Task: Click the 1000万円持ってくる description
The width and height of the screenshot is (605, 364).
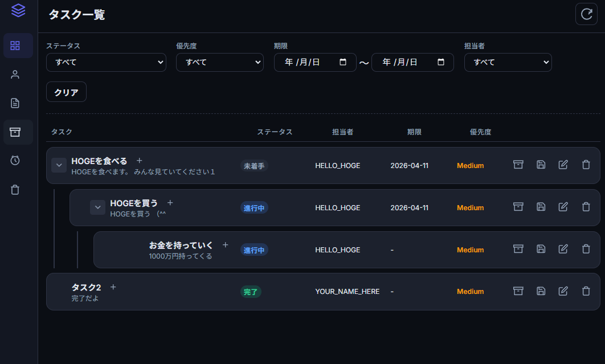Action: coord(181,256)
